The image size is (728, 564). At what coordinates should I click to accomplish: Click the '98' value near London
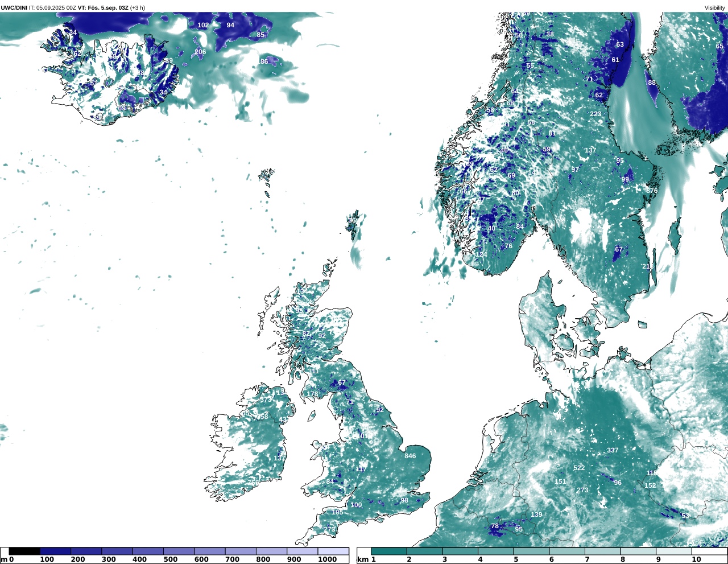pyautogui.click(x=404, y=501)
